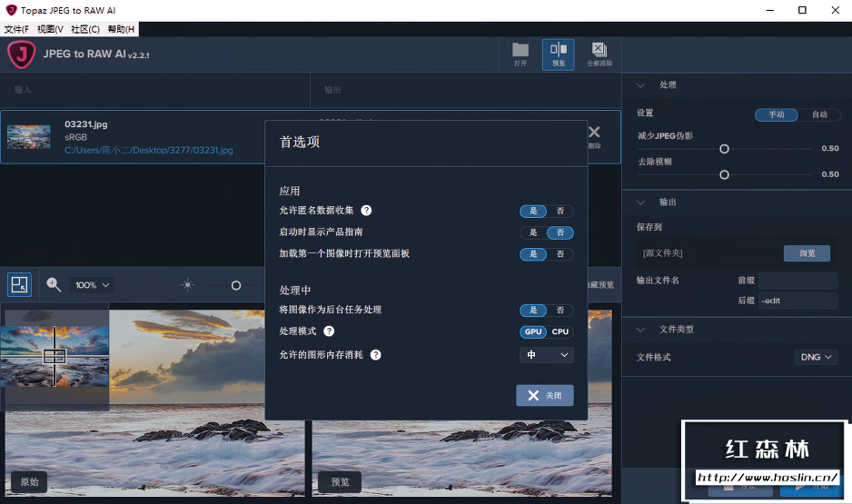This screenshot has width=852, height=504.
Task: Click the 03231.jpg file name text
Action: [x=86, y=124]
